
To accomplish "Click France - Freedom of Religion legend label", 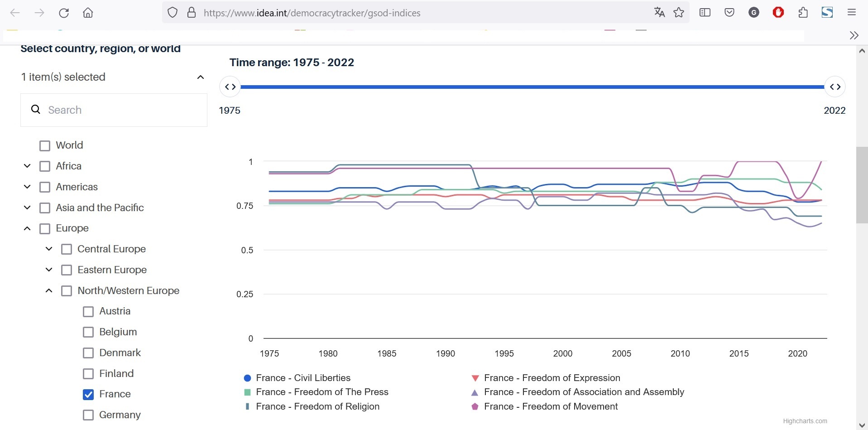I will pyautogui.click(x=317, y=406).
